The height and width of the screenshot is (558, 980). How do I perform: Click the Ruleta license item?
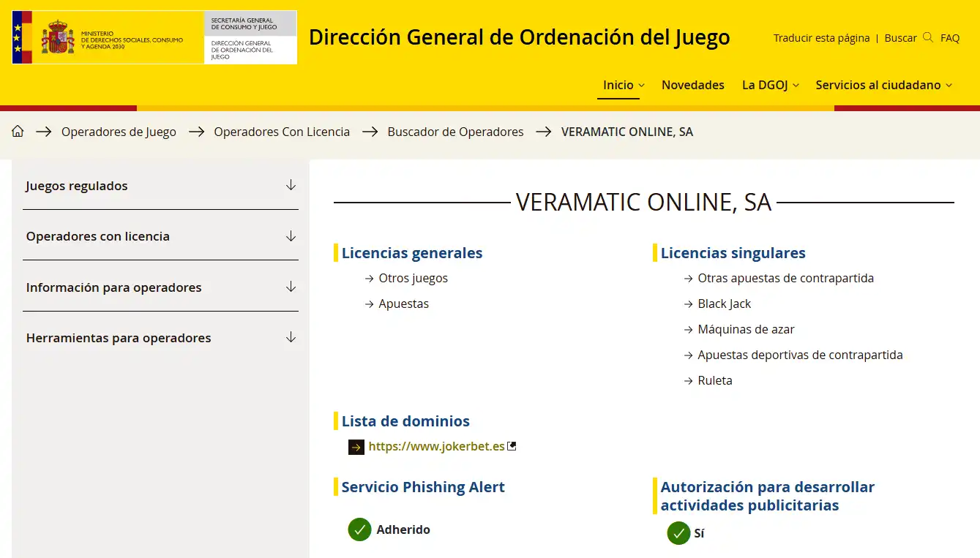click(714, 380)
